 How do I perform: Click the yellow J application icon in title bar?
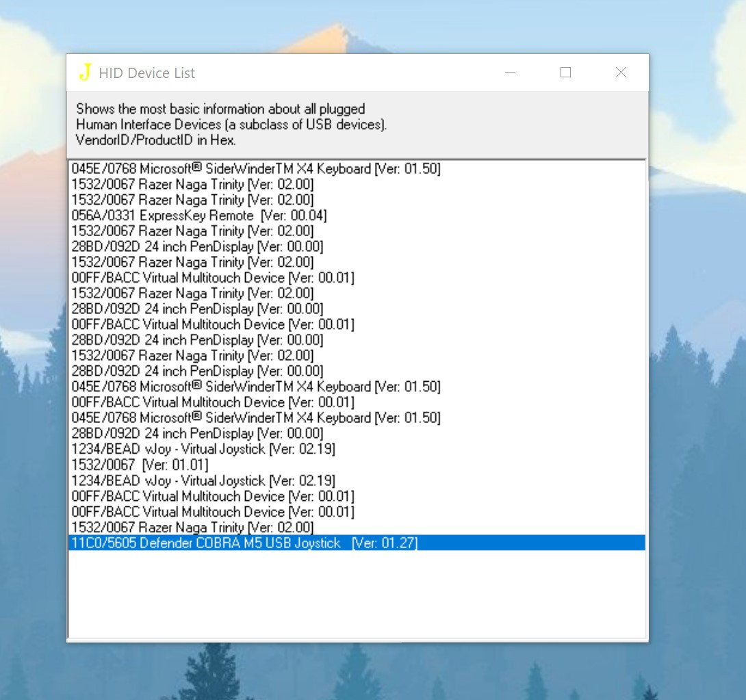85,73
